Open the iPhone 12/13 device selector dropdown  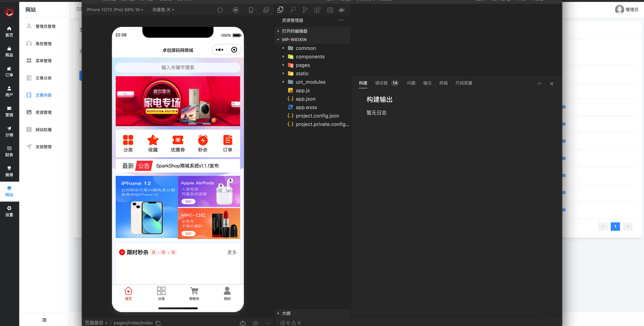click(114, 10)
